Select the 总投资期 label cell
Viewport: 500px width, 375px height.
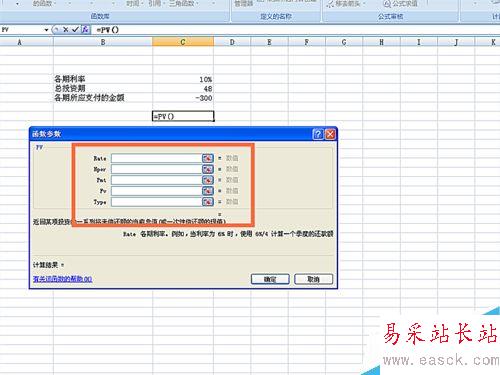pos(103,89)
